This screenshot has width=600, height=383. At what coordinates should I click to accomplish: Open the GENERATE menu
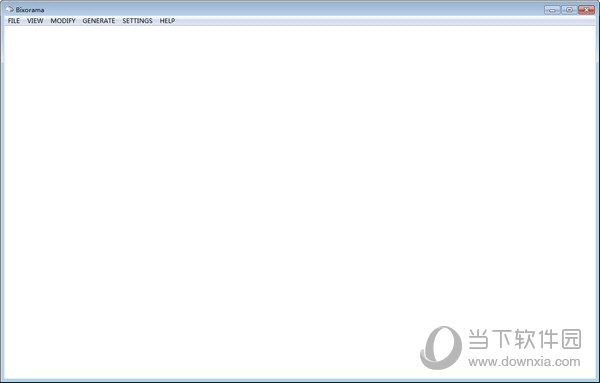point(99,21)
